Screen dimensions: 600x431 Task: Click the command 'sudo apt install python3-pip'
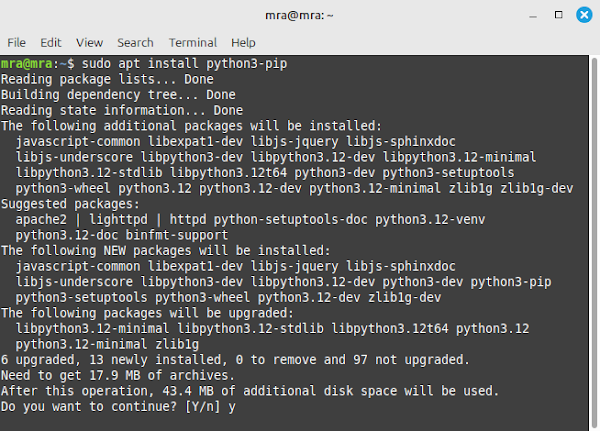(184, 64)
